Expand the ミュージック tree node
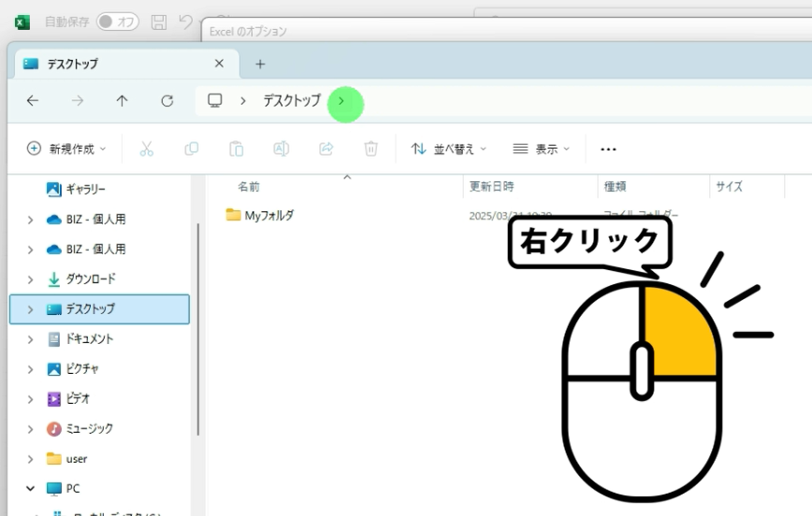 coord(30,429)
